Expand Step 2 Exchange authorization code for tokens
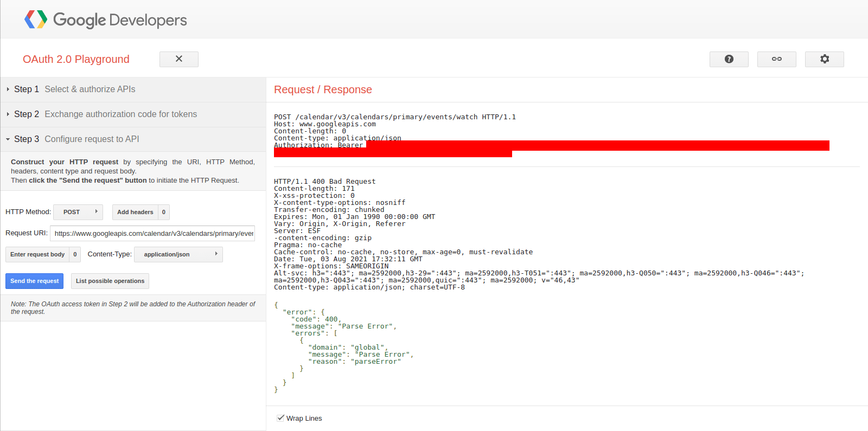This screenshot has width=868, height=431. tap(133, 114)
